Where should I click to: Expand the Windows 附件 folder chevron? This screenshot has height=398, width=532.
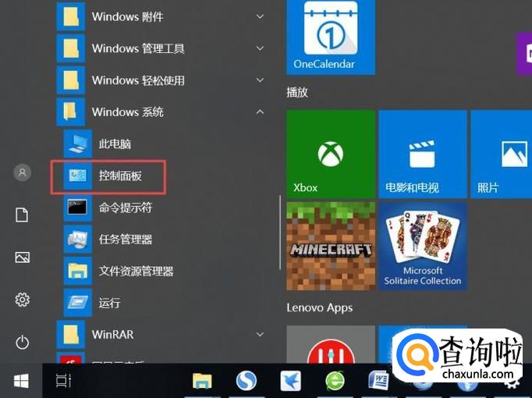coord(261,16)
